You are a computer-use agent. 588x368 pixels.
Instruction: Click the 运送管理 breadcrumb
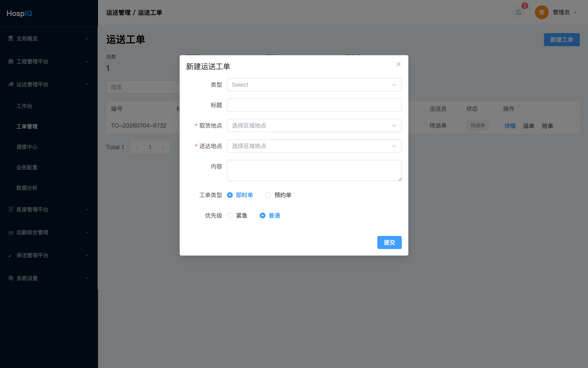tap(118, 13)
